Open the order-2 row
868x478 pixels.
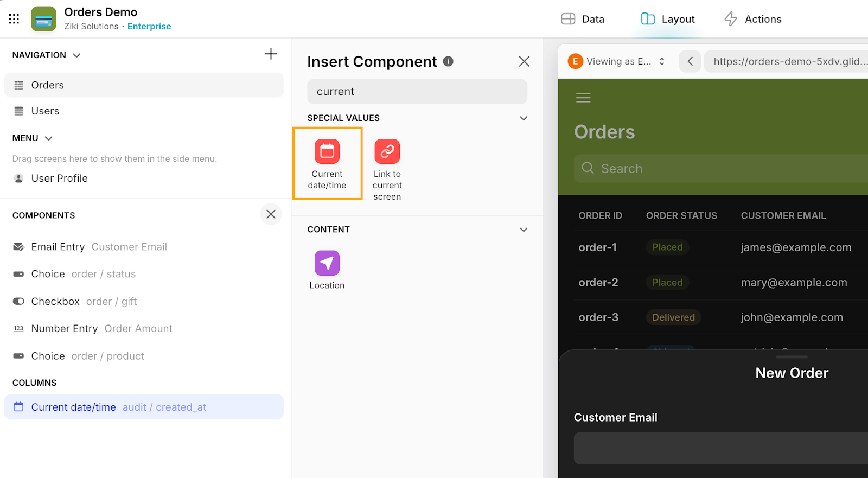pyautogui.click(x=721, y=283)
